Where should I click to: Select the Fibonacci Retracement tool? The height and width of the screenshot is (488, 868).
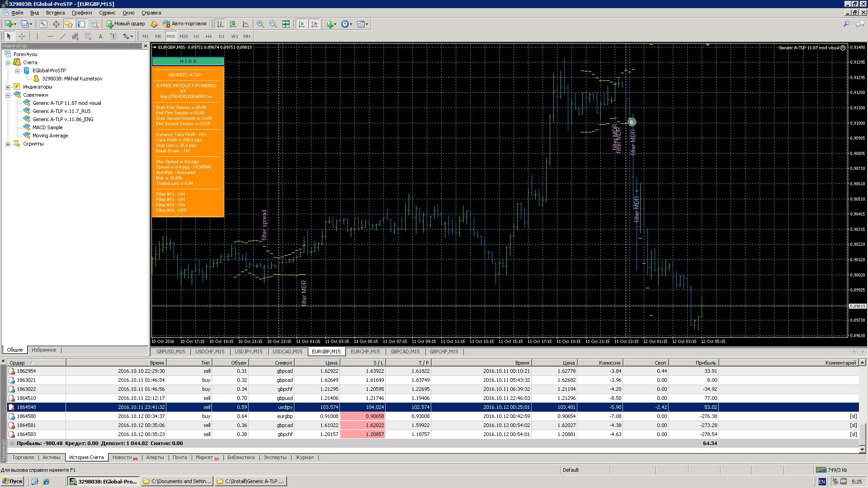(88, 36)
